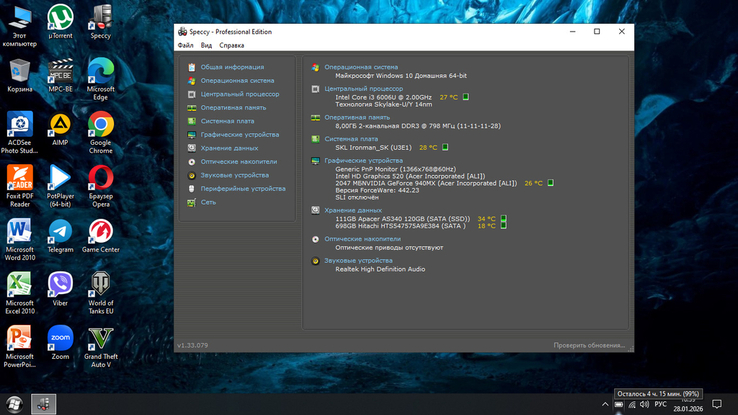Viewport: 738px width, 415px height.
Task: Click the Системная плата heading in summary
Action: click(x=351, y=139)
